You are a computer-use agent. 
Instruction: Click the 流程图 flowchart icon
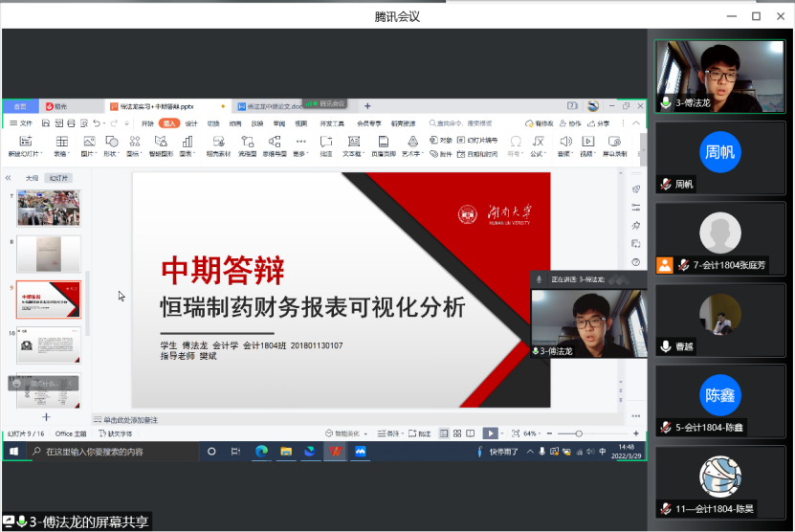pos(247,142)
